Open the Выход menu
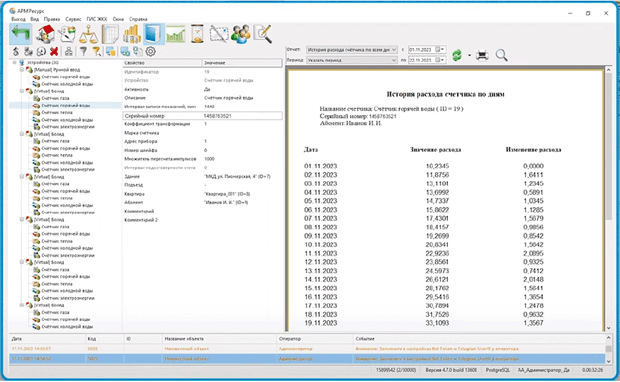The height and width of the screenshot is (382, 620). coord(18,19)
